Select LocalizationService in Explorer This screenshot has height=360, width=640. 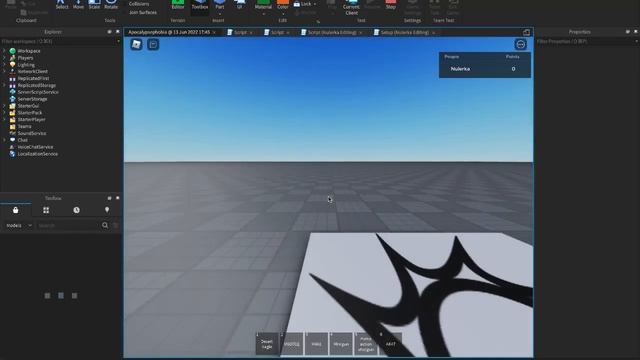(x=38, y=154)
